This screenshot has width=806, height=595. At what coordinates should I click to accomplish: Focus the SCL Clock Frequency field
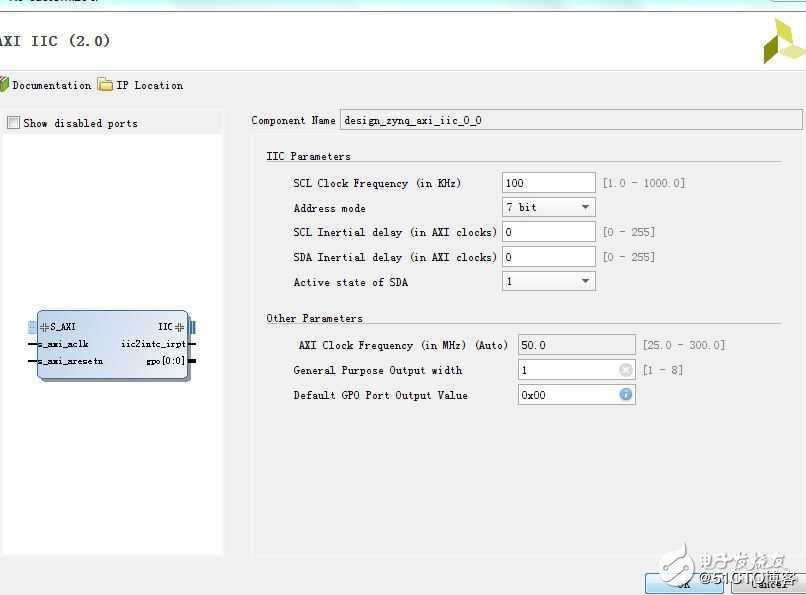click(548, 183)
